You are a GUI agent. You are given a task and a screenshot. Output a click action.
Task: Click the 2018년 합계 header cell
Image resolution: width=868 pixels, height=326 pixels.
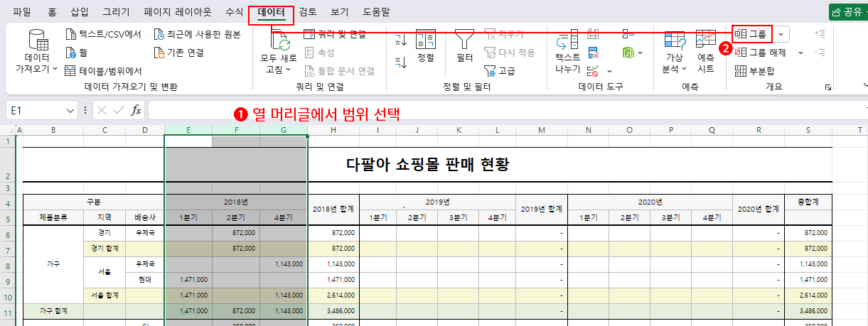[x=333, y=208]
